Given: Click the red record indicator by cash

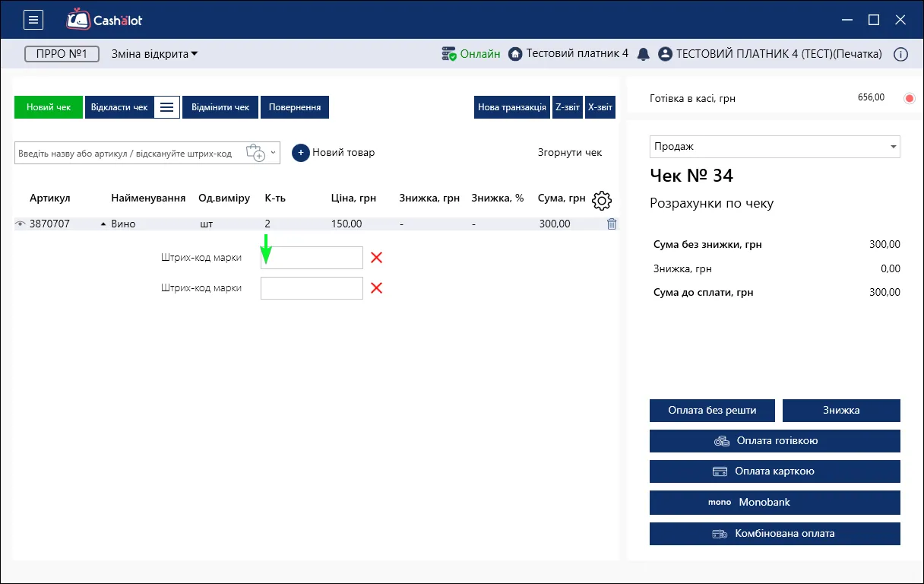Looking at the screenshot, I should click(x=910, y=98).
